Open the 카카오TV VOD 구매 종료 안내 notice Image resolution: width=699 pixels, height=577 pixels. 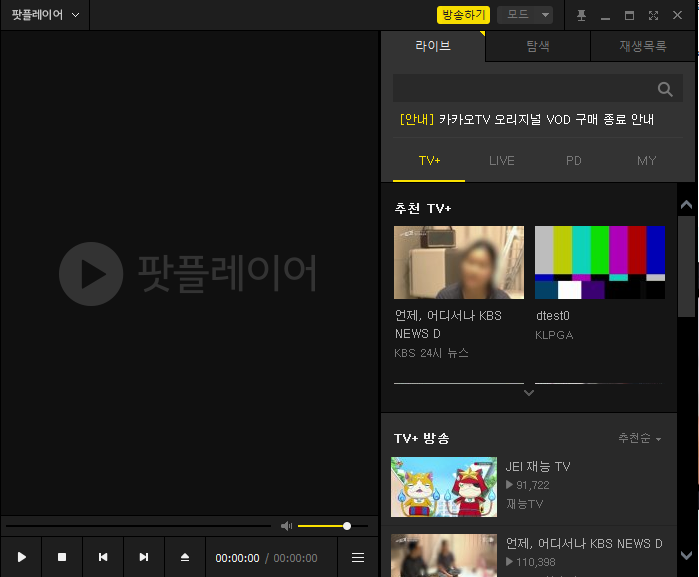point(527,120)
